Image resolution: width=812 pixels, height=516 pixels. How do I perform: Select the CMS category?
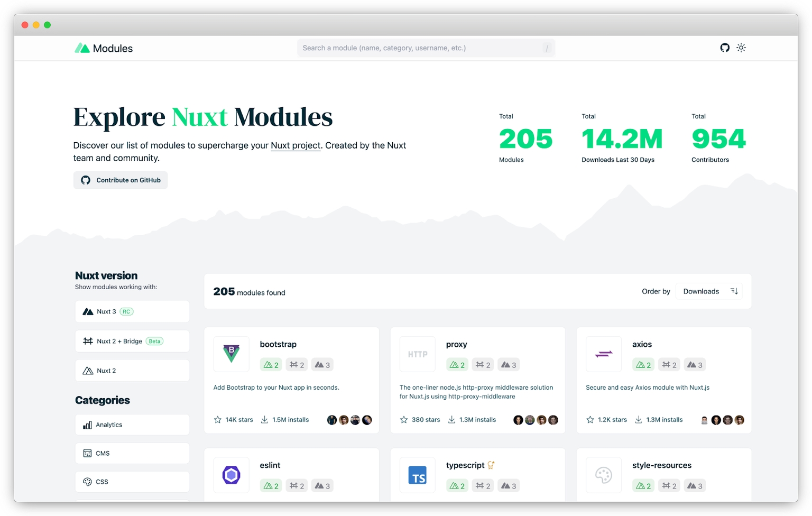(x=132, y=453)
